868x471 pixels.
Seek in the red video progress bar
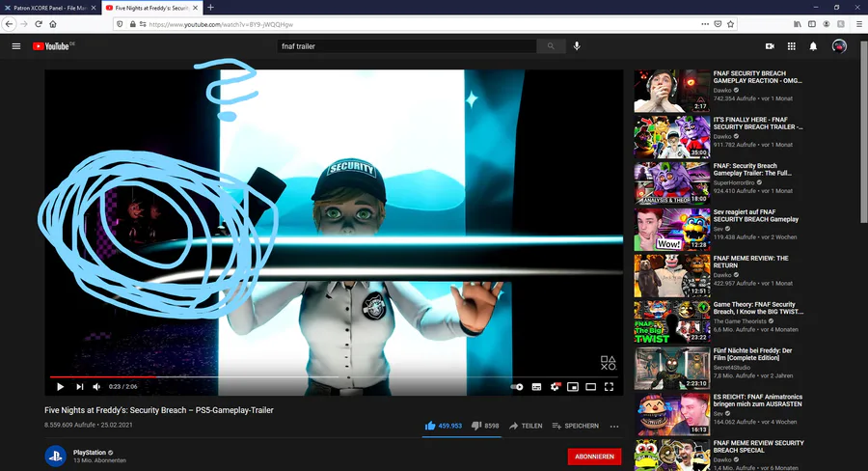[x=334, y=376]
